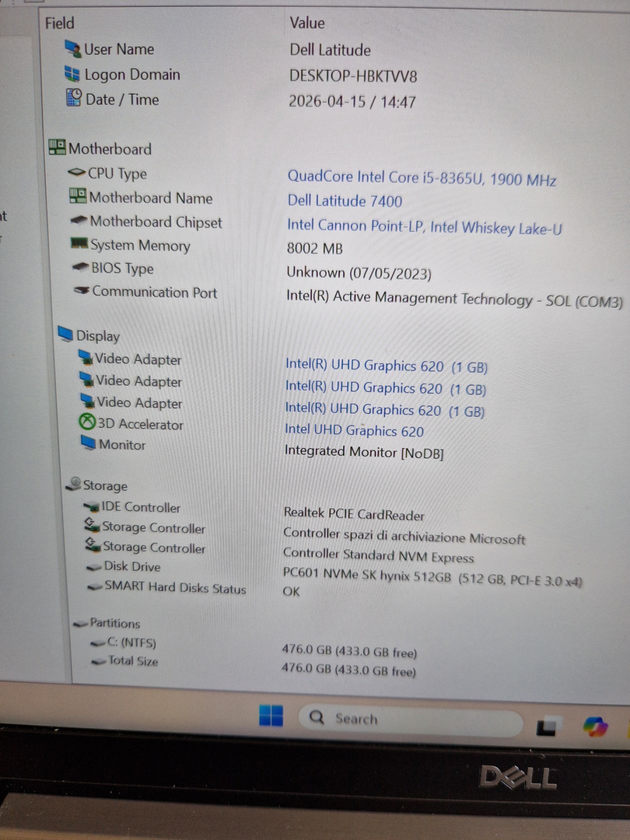
Task: Click the Motherboard Chipset icon
Action: [79, 220]
